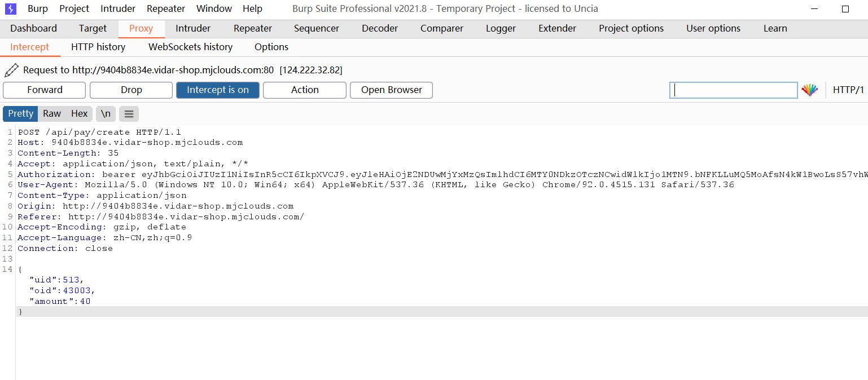Open the Intruder menu in menu bar

[x=118, y=8]
